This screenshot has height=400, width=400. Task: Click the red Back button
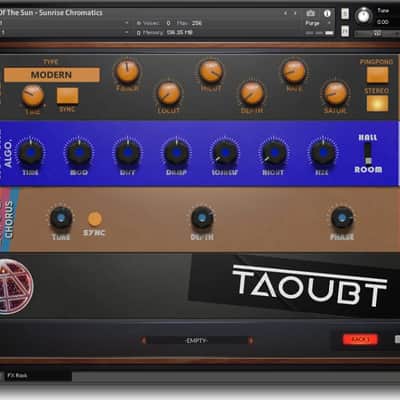click(x=360, y=339)
